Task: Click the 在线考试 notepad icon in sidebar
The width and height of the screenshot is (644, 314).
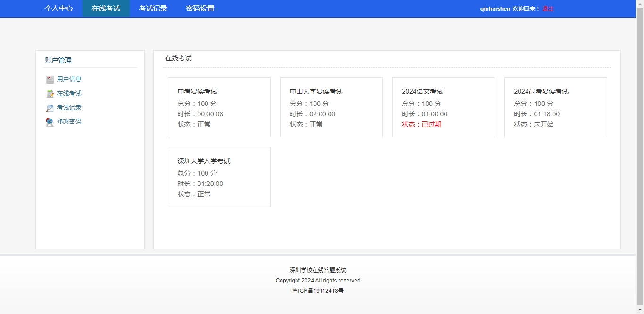Action: [50, 94]
